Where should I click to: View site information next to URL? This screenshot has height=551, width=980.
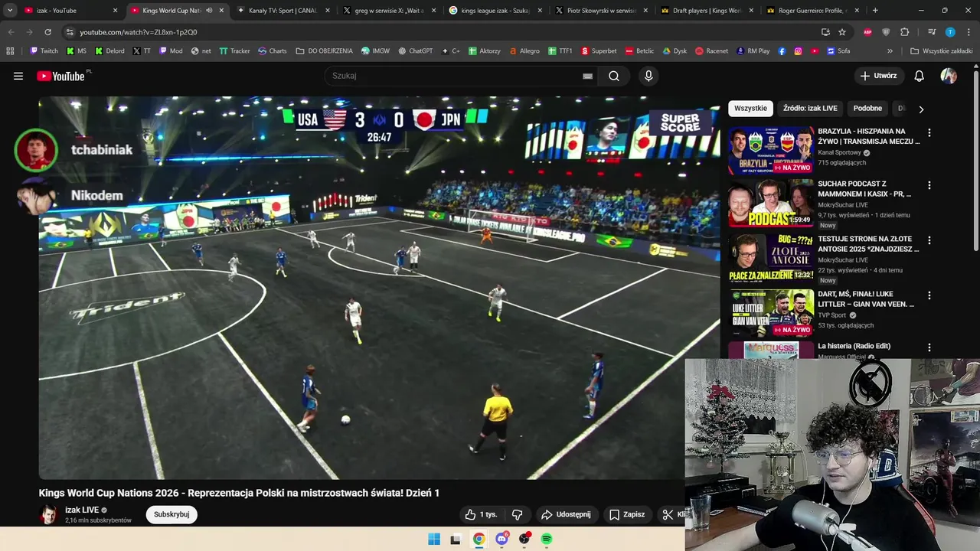tap(70, 32)
